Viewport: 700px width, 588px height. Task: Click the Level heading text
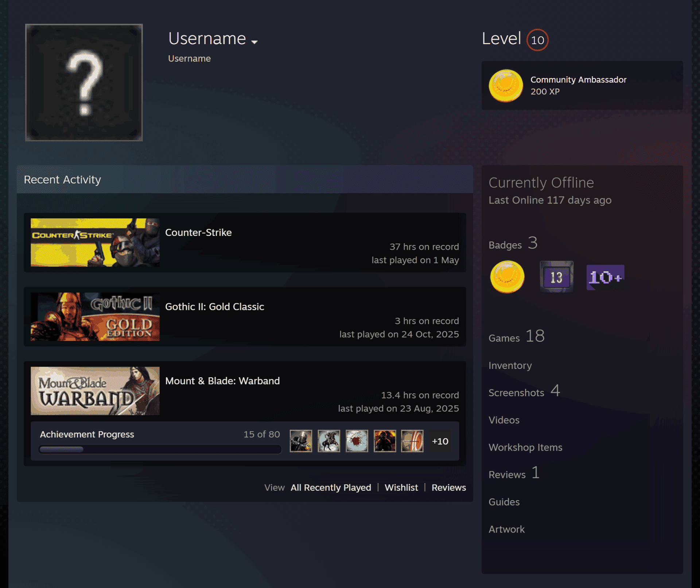[501, 39]
